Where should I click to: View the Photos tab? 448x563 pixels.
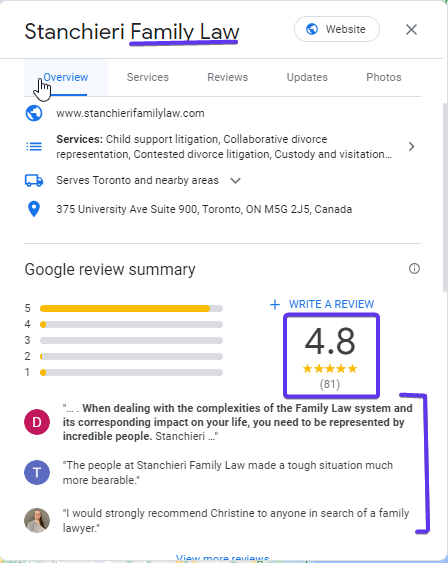(384, 78)
